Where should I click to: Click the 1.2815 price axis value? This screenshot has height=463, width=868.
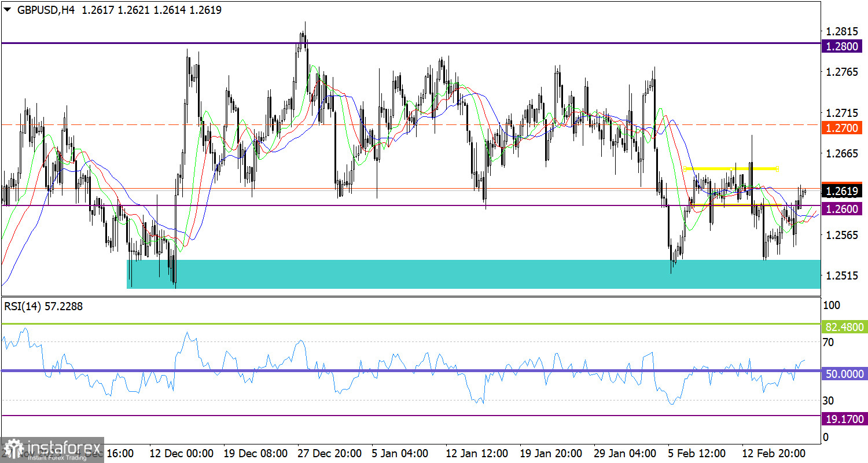[842, 31]
